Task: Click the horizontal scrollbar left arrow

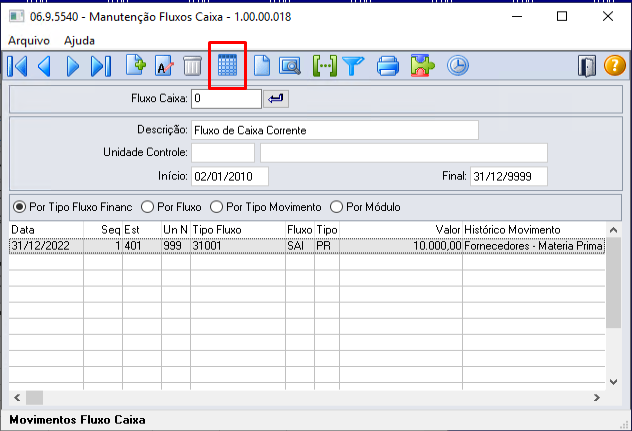Action: (17, 398)
